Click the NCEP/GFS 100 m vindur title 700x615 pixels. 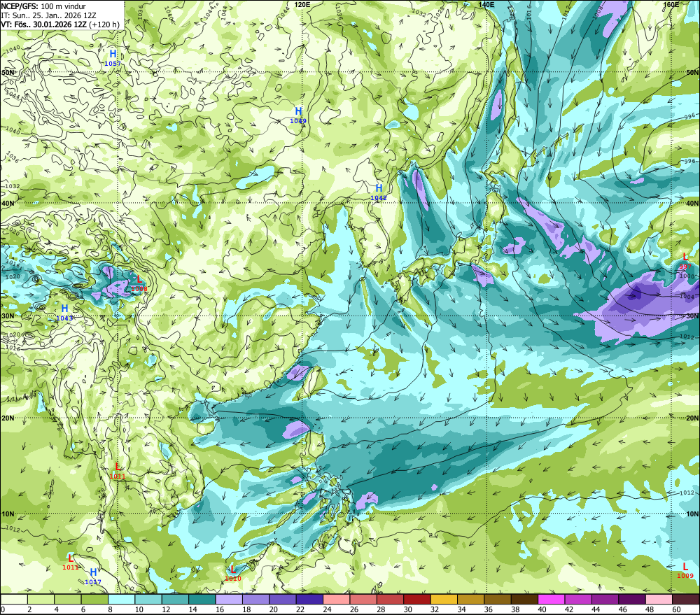point(43,6)
